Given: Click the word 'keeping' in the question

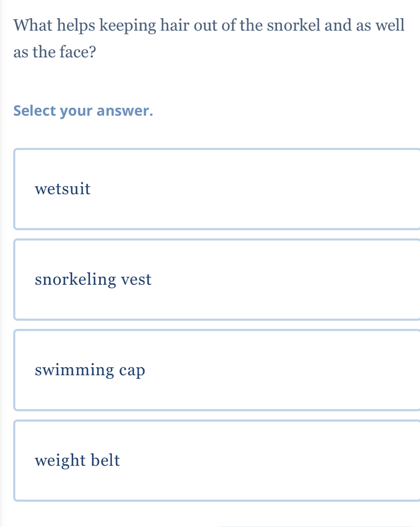Looking at the screenshot, I should (x=128, y=26).
